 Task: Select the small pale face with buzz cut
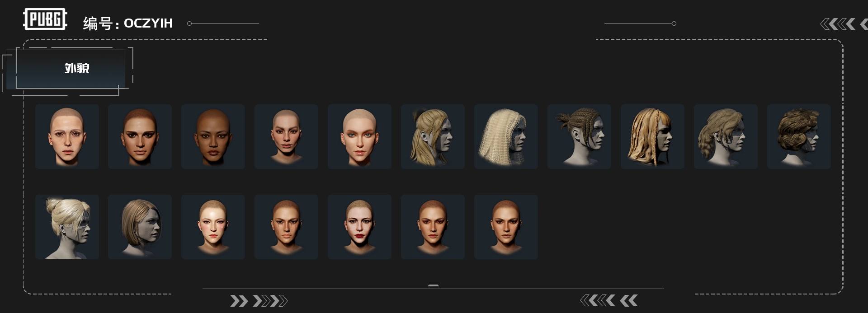point(287,136)
